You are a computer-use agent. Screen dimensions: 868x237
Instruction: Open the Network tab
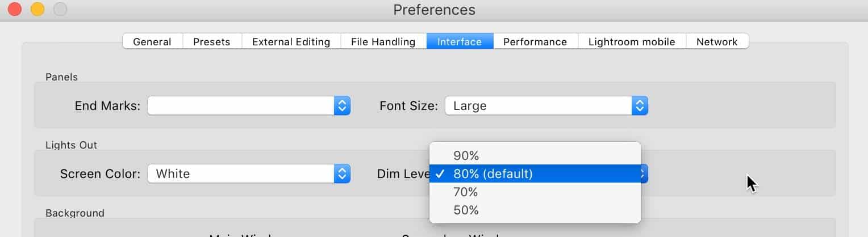click(x=717, y=41)
